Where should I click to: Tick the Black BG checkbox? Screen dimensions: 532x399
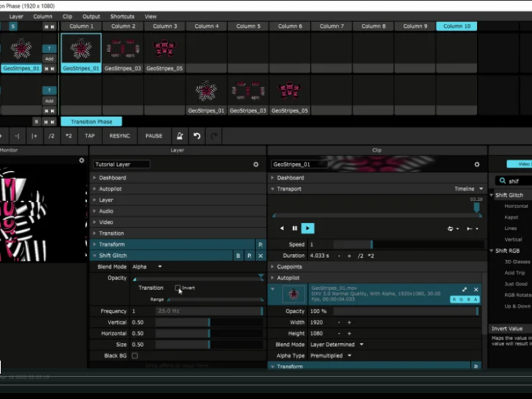pyautogui.click(x=135, y=356)
